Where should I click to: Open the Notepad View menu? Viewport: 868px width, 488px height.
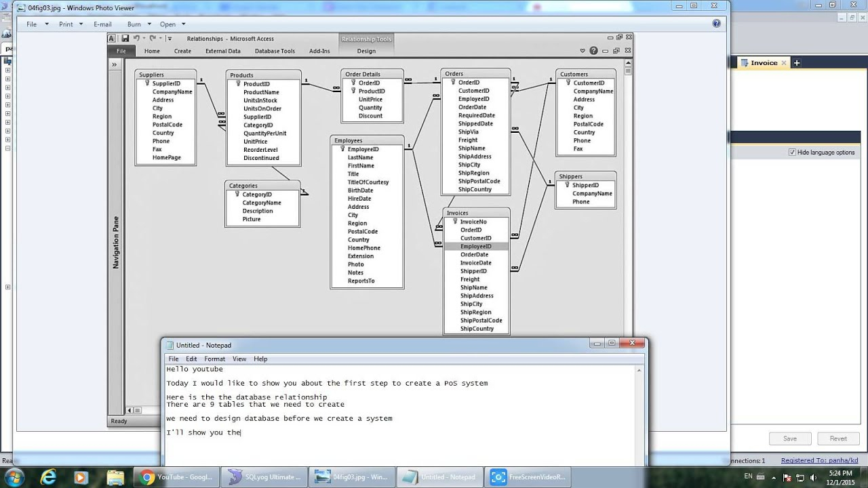tap(239, 359)
